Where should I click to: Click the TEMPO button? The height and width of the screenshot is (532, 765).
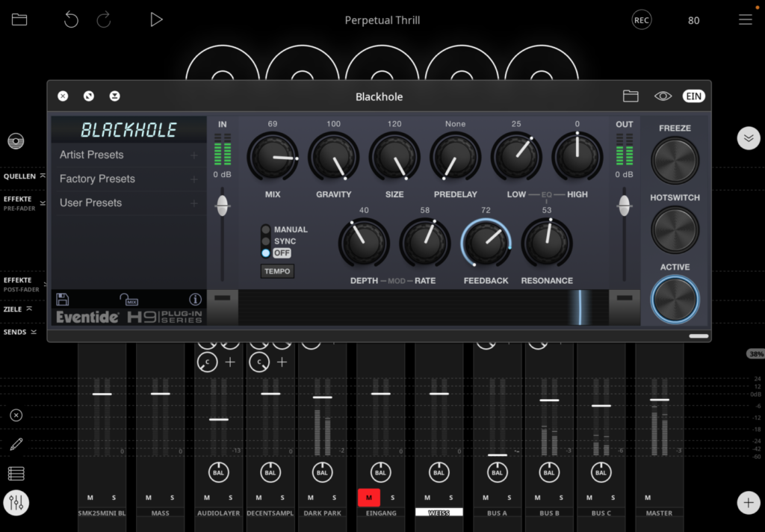[x=277, y=271]
